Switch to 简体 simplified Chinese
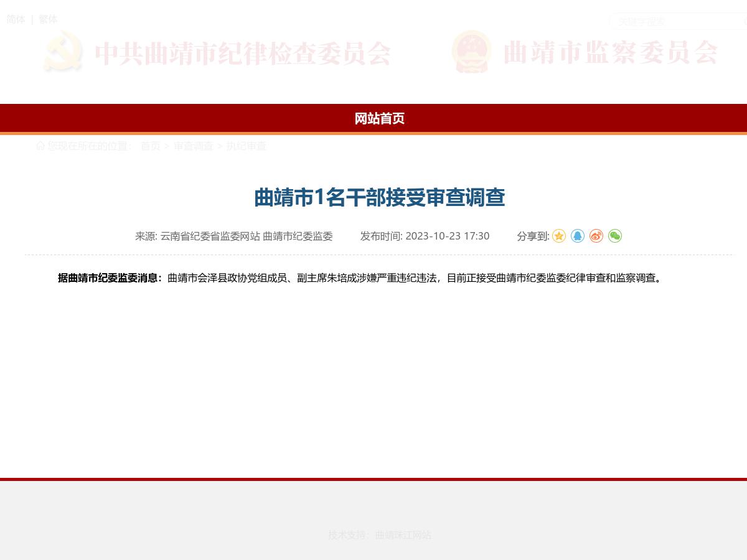 pyautogui.click(x=16, y=19)
